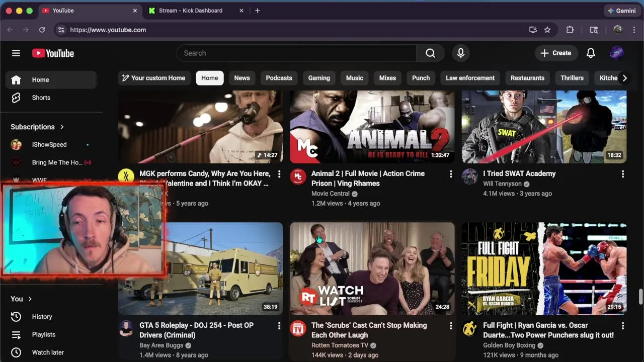The height and width of the screenshot is (362, 644).
Task: Click the YouTube search field
Action: click(296, 53)
